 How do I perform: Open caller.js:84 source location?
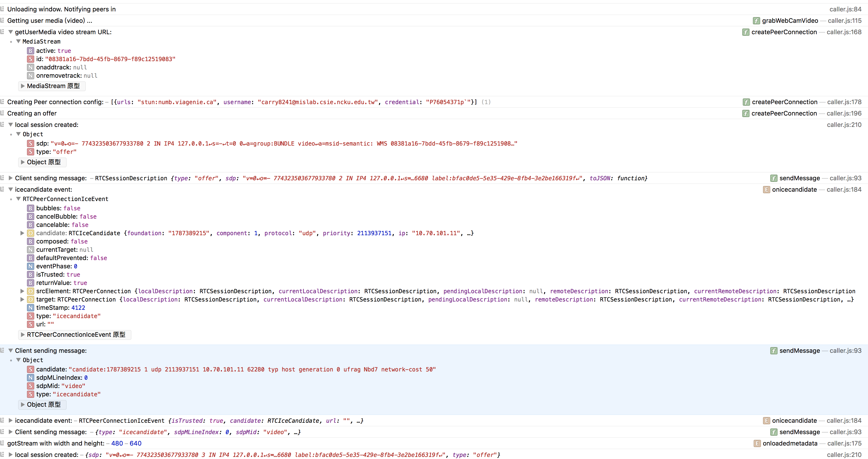pyautogui.click(x=845, y=9)
